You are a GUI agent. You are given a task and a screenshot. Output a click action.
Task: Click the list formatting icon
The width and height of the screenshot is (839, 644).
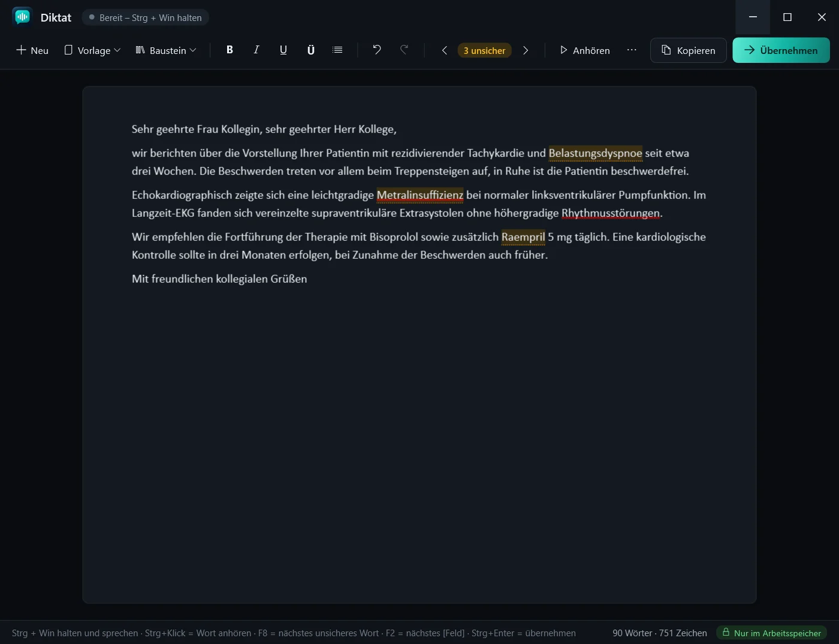click(x=337, y=50)
